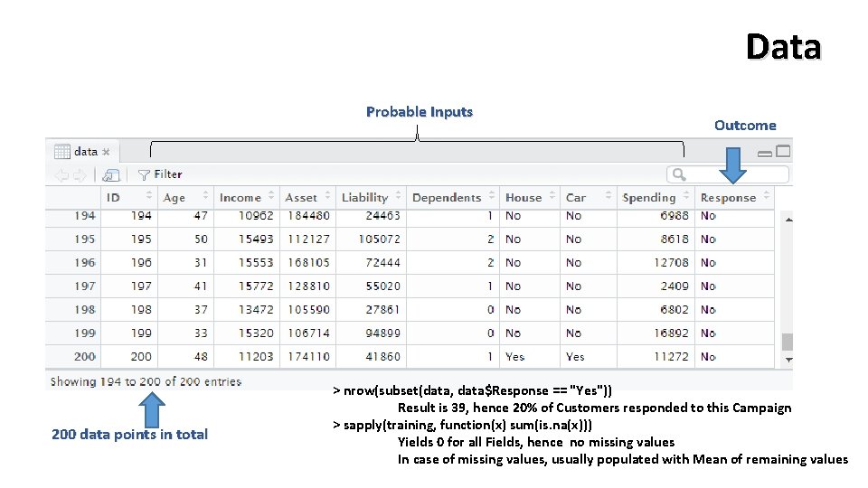Select the data tab
This screenshot has width=868, height=488.
pyautogui.click(x=82, y=152)
